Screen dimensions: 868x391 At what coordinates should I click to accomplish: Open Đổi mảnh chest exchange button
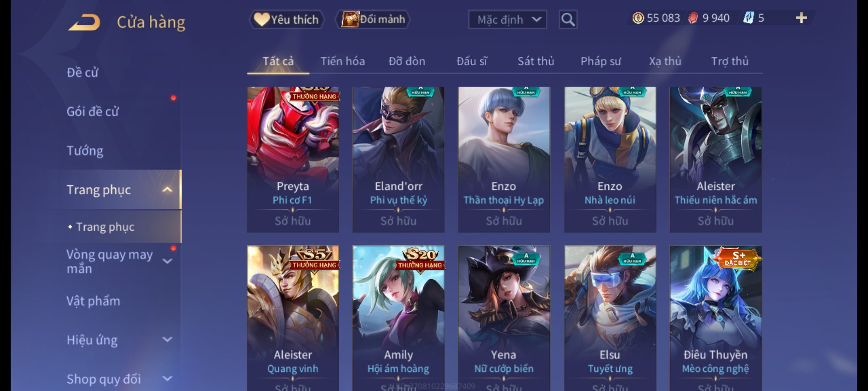coord(373,20)
